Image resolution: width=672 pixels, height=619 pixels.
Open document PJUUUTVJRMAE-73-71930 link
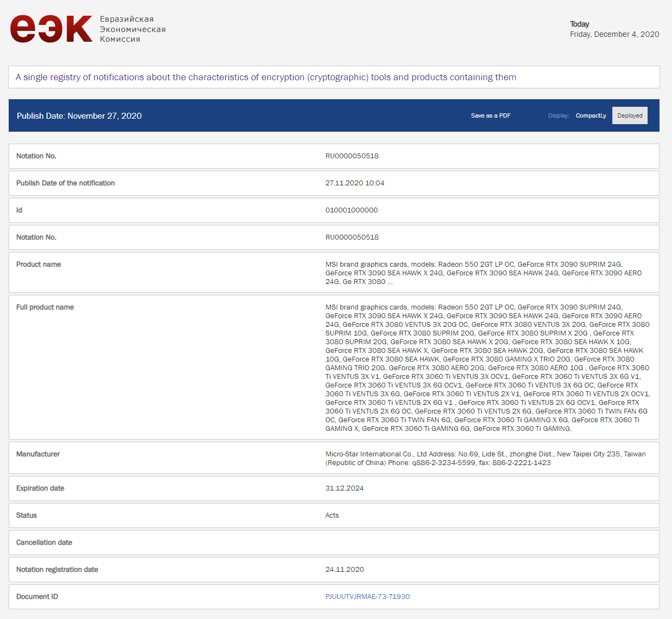click(x=368, y=597)
